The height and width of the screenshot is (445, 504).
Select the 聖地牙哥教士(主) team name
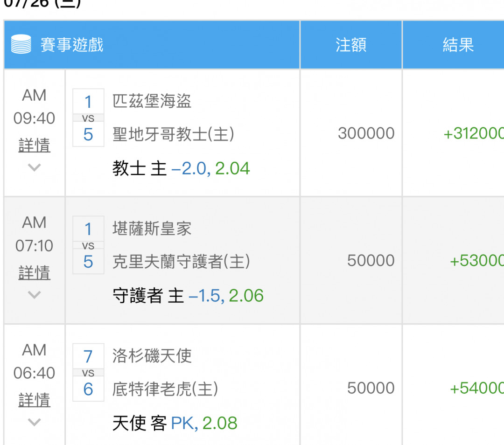pos(173,134)
